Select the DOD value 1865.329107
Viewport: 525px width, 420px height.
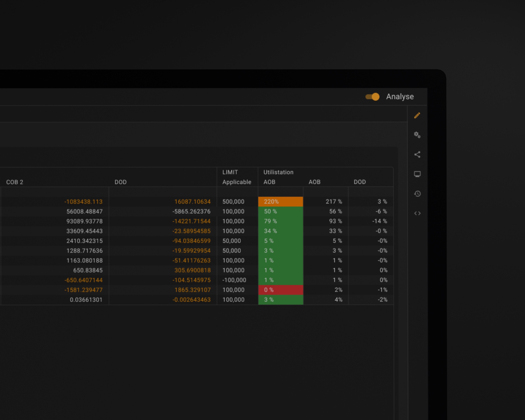pos(192,290)
